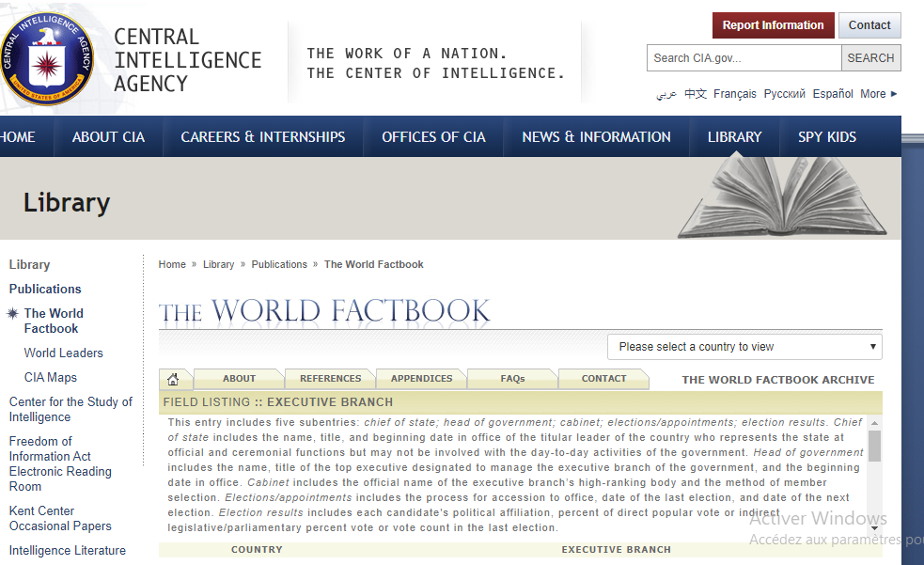Focus the Search CIA.gov input field
Screen dimensions: 924x565
(x=743, y=58)
